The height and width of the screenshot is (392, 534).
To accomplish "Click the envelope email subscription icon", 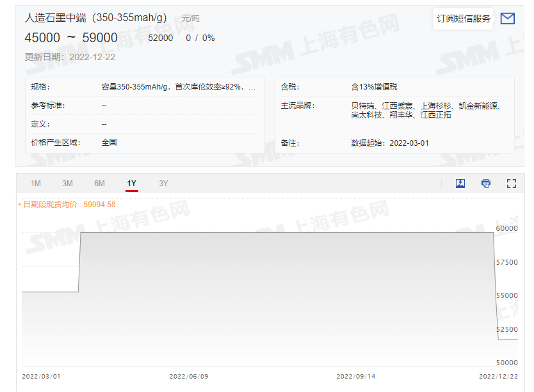I will (x=507, y=19).
